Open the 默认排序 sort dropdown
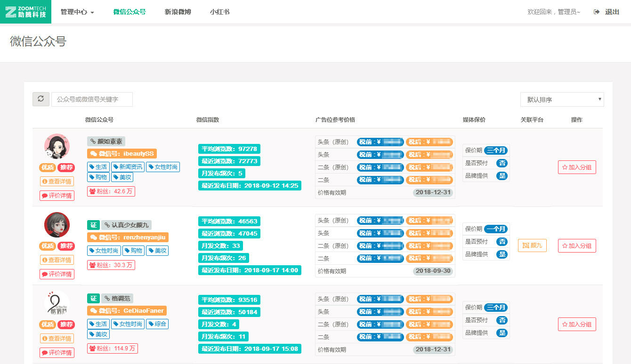Image resolution: width=631 pixels, height=364 pixels. click(562, 100)
